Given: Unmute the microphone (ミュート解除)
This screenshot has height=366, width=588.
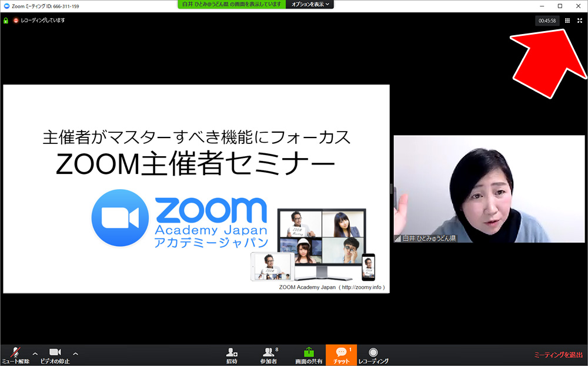Looking at the screenshot, I should pyautogui.click(x=15, y=354).
